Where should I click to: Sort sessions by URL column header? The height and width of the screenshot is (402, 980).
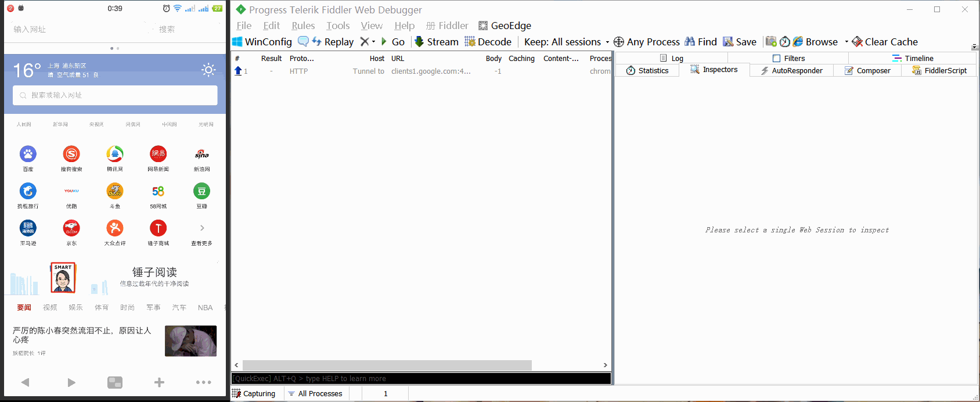coord(398,58)
